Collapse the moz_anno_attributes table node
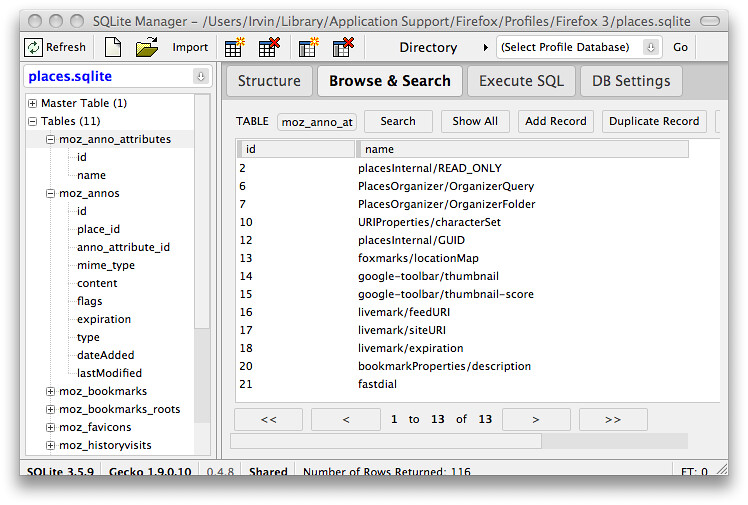 click(50, 139)
